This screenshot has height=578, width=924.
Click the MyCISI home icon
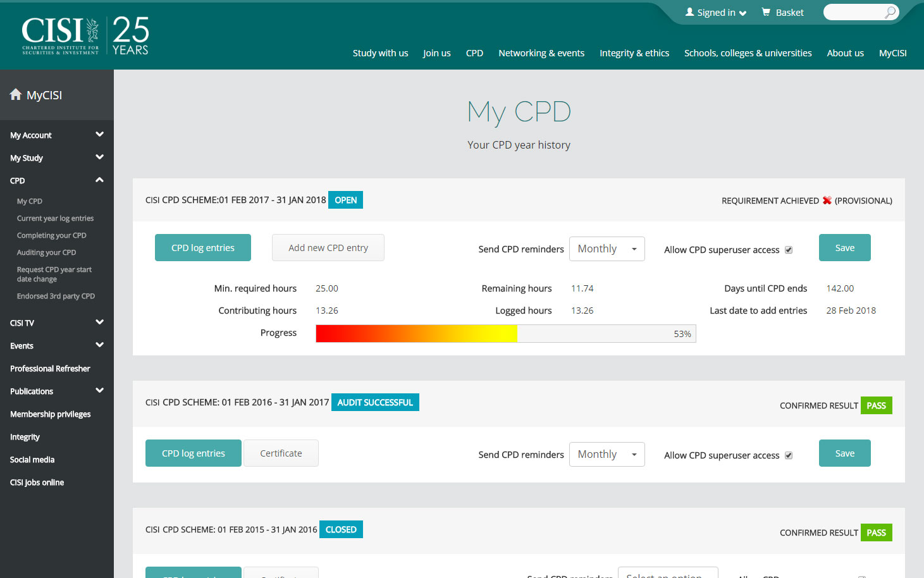click(16, 95)
